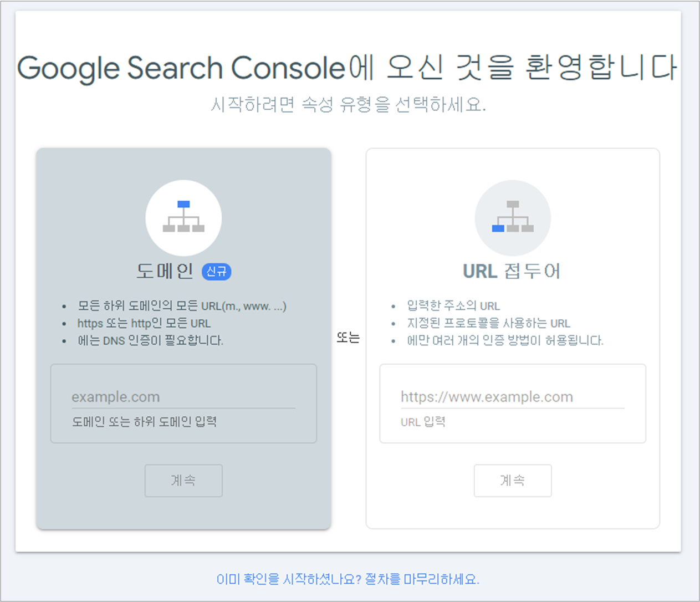Click the 시작하려면 속성 유형을 선택하세요 subtitle
Viewport: 700px width, 602px height.
coord(350,103)
